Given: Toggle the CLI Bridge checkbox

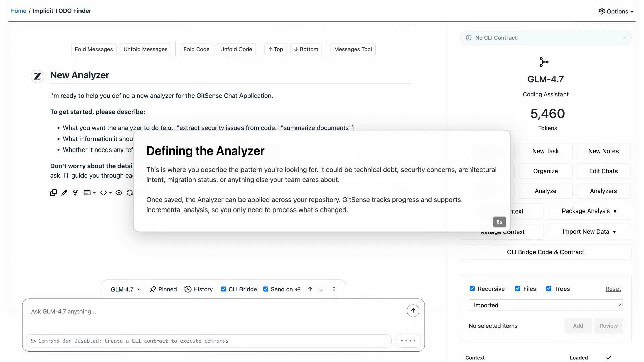Looking at the screenshot, I should (224, 289).
